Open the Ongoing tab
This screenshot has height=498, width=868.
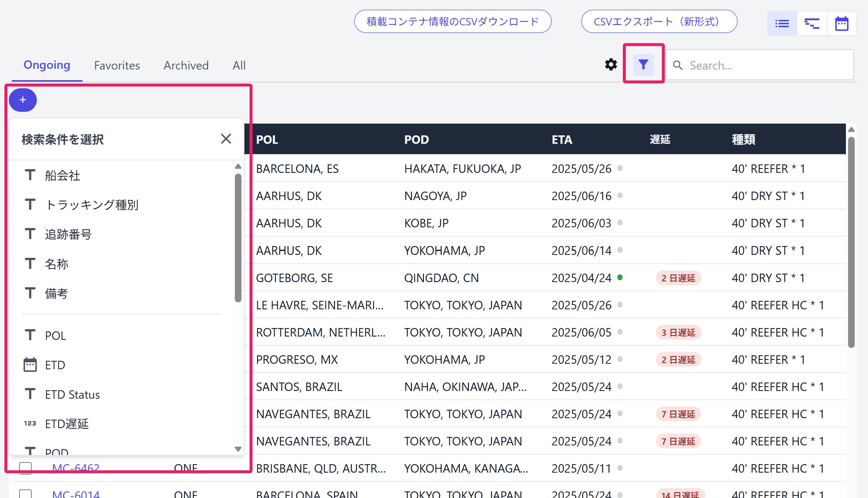click(47, 65)
